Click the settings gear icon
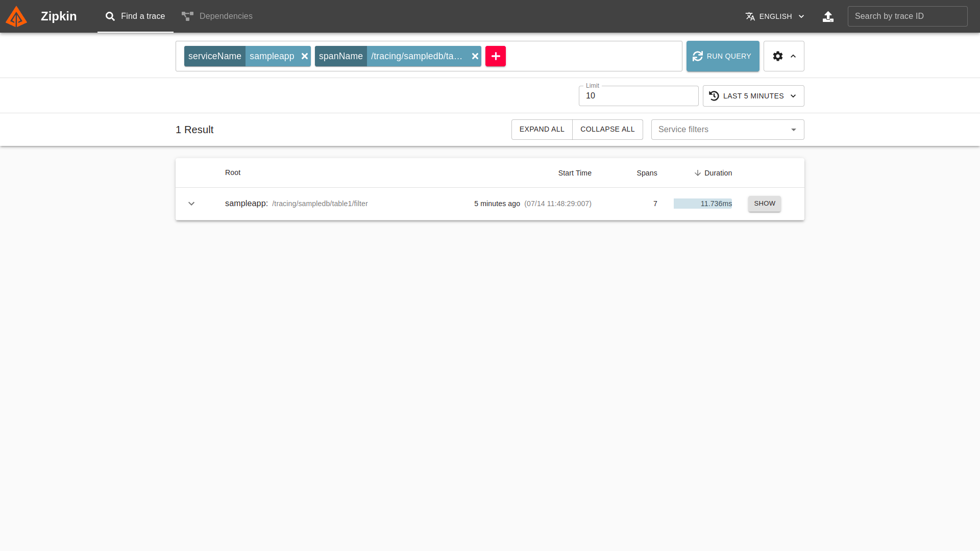Image resolution: width=980 pixels, height=551 pixels. point(777,56)
